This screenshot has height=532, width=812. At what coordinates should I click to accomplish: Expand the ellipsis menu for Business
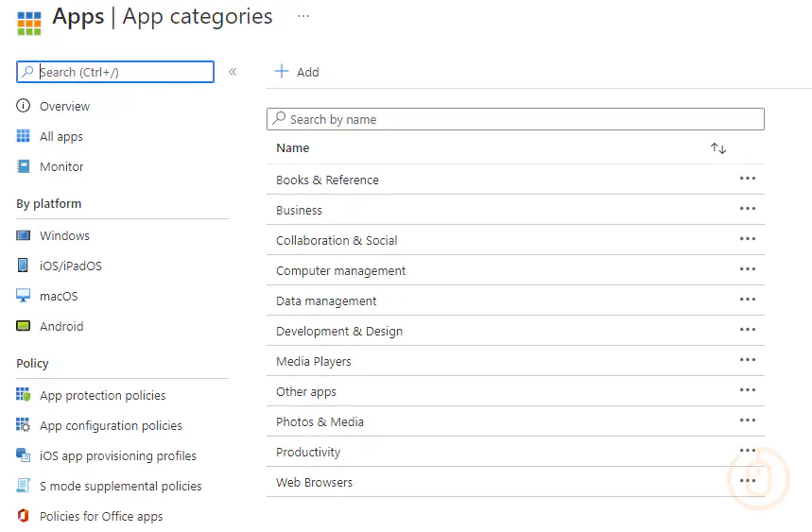[748, 209]
